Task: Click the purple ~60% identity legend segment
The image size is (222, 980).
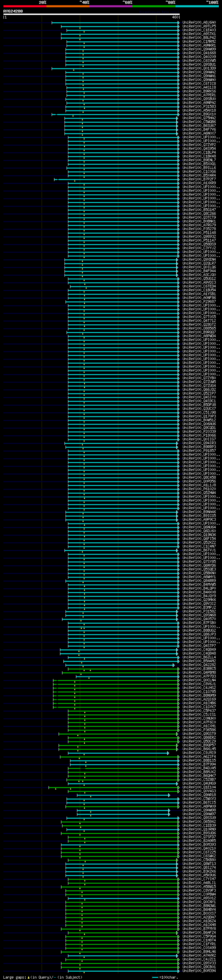Action: pyautogui.click(x=111, y=7)
